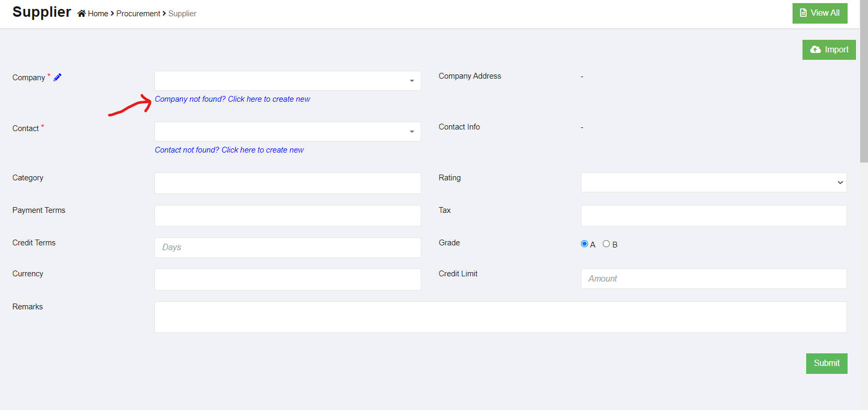The width and height of the screenshot is (868, 410).
Task: Submit the supplier form
Action: pyautogui.click(x=826, y=363)
